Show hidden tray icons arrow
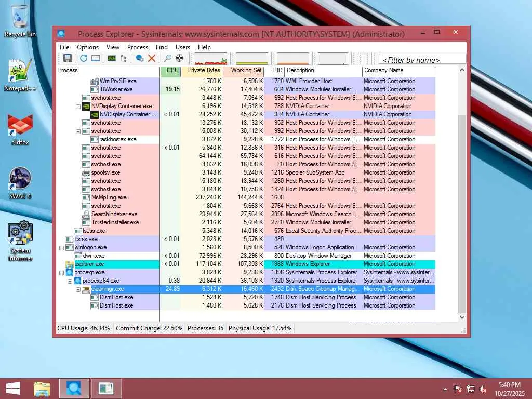Viewport: 532px width, 399px height. point(445,389)
